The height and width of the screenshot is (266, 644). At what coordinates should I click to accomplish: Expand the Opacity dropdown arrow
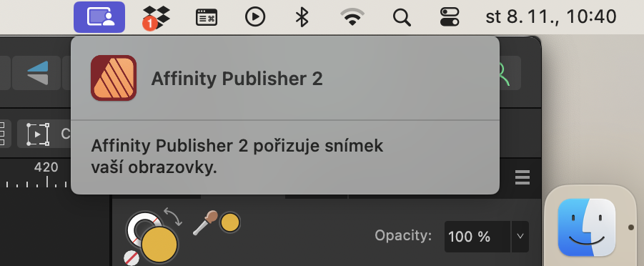tap(520, 237)
